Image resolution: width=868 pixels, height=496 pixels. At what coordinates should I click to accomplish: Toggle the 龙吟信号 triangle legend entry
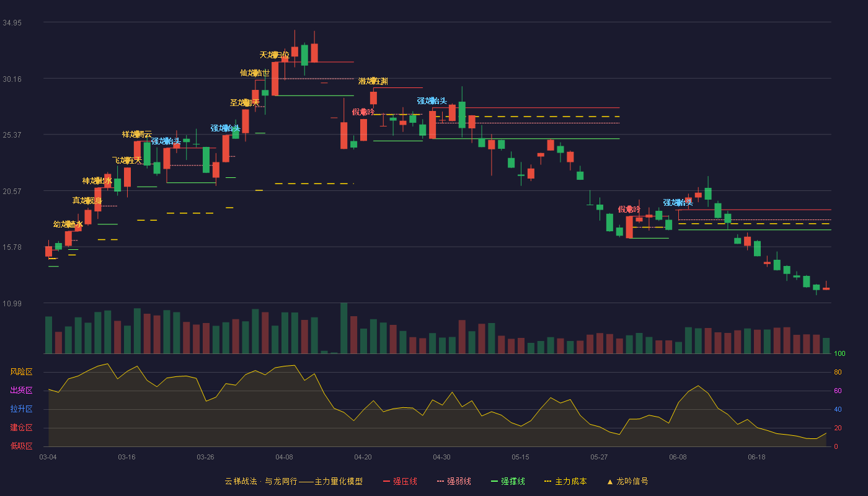click(x=627, y=481)
